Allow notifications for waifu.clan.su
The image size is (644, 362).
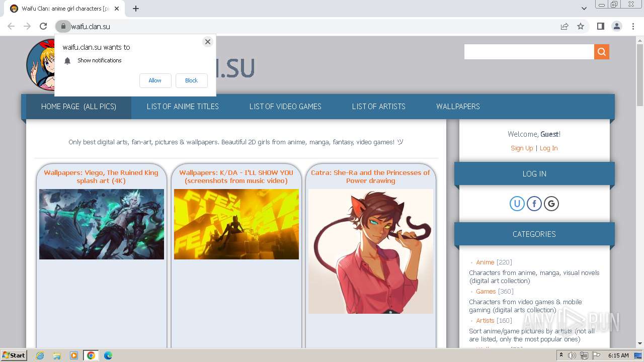coord(155,80)
